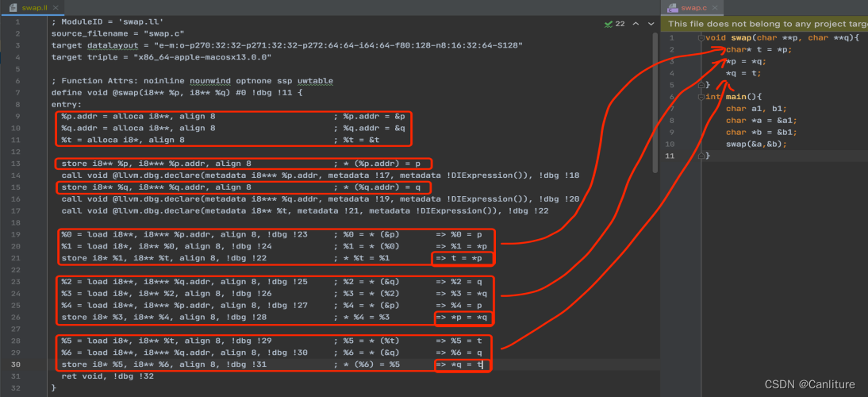This screenshot has height=397, width=868.
Task: Click the llvm.dbg.declare call with metadata !17
Action: 320,175
